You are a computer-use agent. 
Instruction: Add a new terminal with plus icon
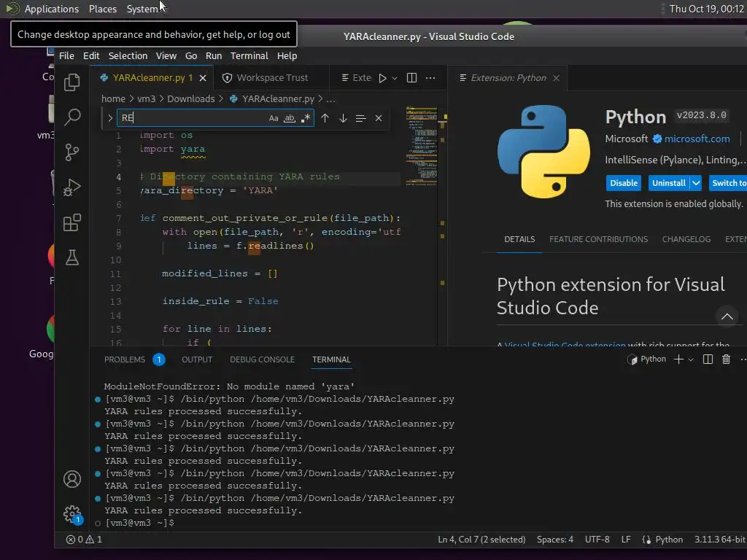pos(679,359)
